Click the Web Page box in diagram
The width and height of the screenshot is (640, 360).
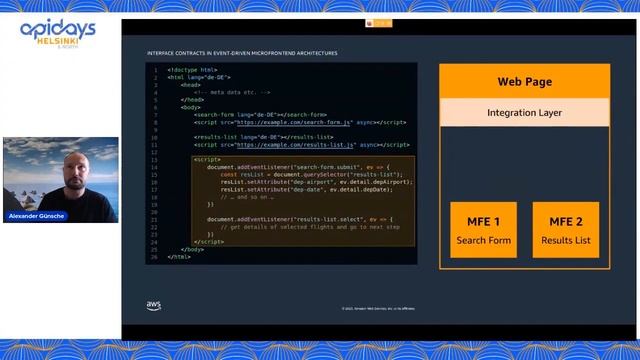click(x=524, y=81)
